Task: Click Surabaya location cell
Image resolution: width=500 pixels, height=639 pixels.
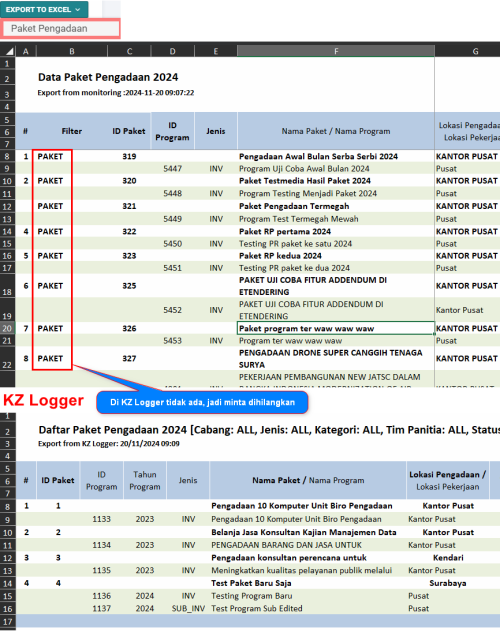Action: 448,583
